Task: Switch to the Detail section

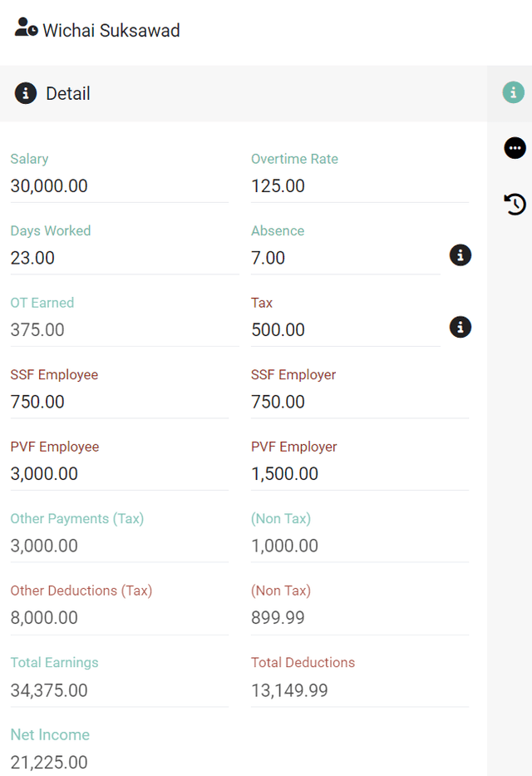Action: [66, 93]
